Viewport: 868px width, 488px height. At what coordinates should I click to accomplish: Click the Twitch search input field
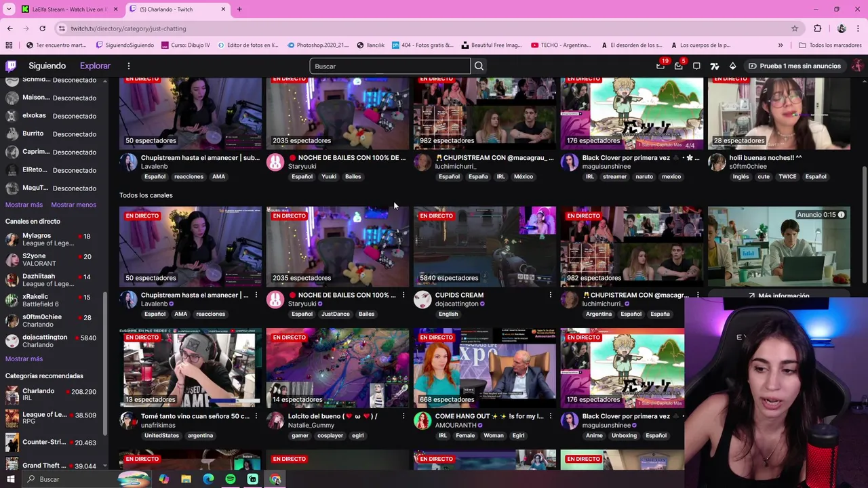point(390,66)
